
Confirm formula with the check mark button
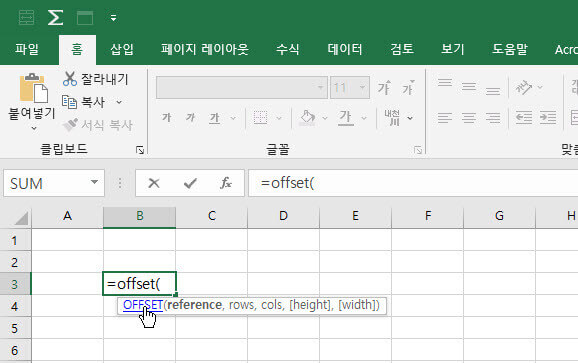click(x=190, y=183)
